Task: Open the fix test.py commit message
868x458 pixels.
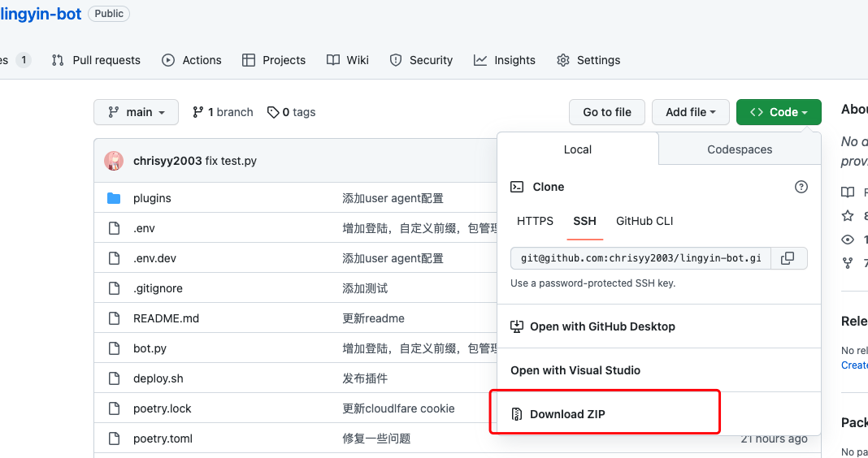Action: (231, 161)
